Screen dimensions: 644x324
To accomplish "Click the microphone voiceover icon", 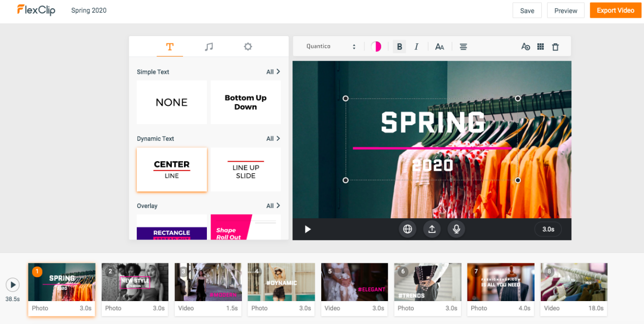I will (456, 229).
